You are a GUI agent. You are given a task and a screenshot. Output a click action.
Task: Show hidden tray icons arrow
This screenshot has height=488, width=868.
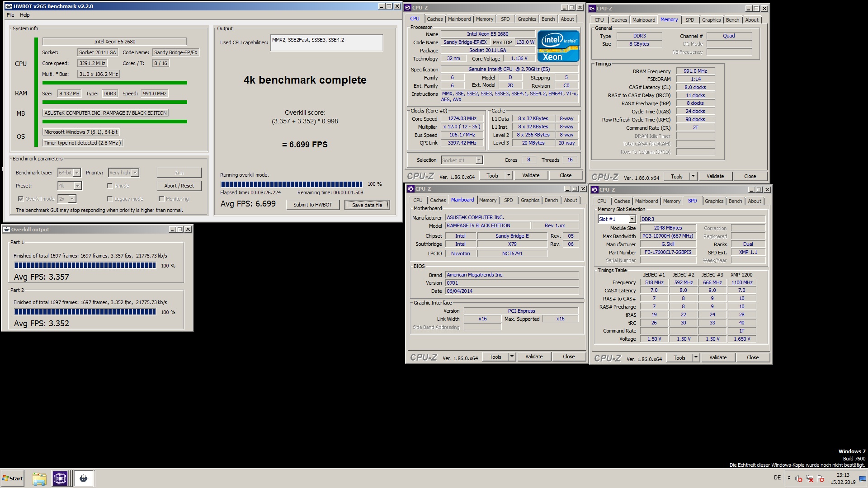pos(789,478)
